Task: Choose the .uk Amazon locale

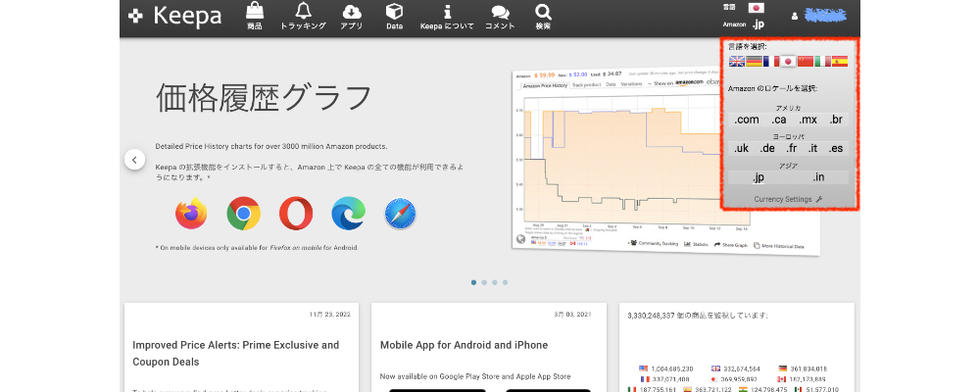Action: pyautogui.click(x=741, y=148)
